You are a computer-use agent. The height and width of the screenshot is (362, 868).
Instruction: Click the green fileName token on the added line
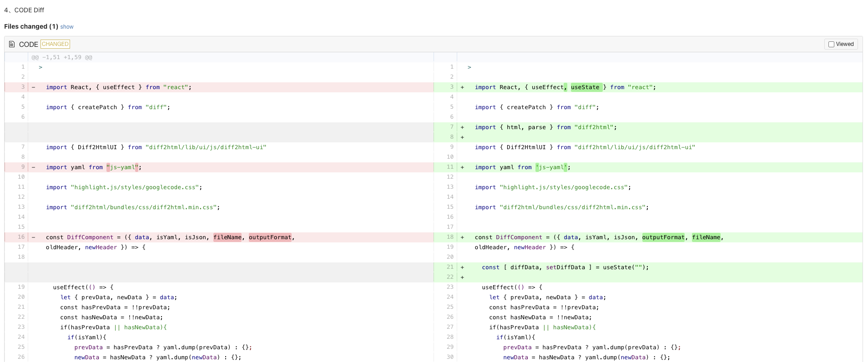(706, 237)
